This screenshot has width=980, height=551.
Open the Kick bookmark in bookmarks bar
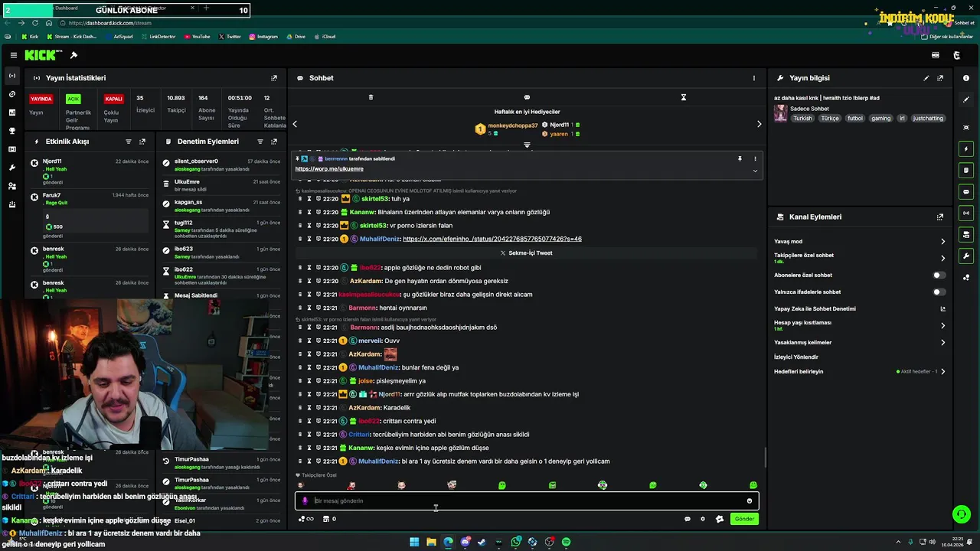click(30, 36)
